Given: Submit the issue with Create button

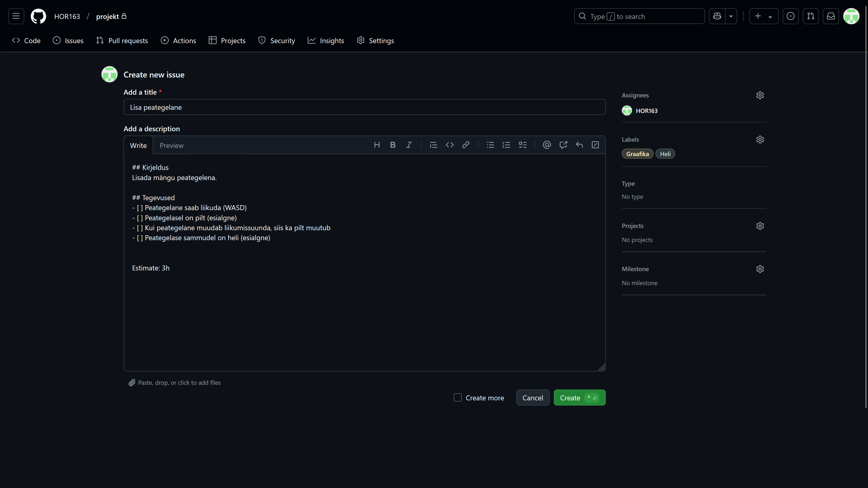Looking at the screenshot, I should click(580, 398).
